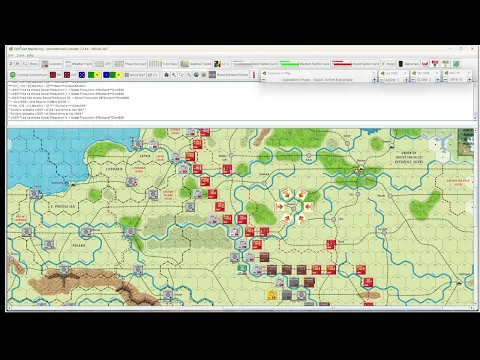Viewport: 480px width, 360px height.
Task: Open the Turn Track window
Action: click(163, 64)
